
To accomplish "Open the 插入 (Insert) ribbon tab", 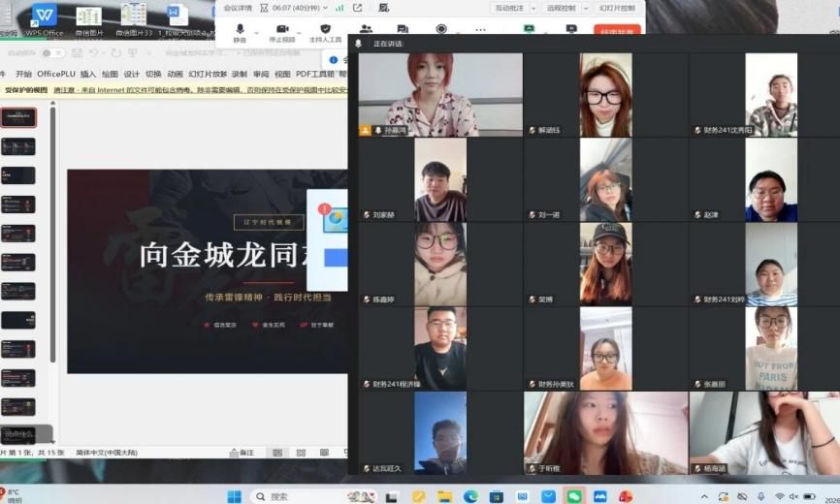I will tap(87, 74).
